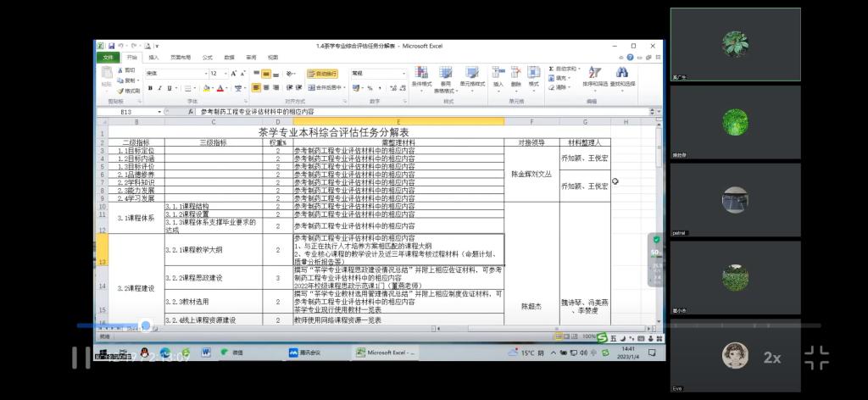
Task: Click the 合并后居中 merge and center button
Action: click(325, 87)
